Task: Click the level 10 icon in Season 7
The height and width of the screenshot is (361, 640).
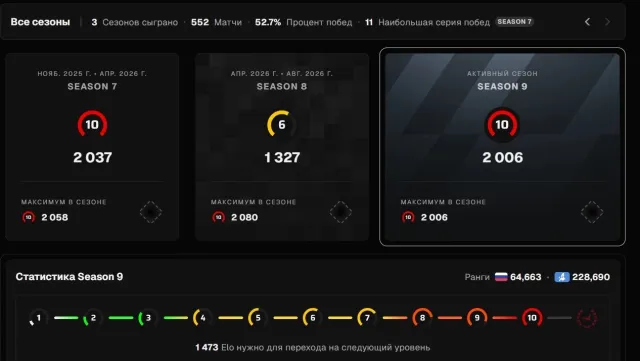Action: tap(92, 124)
